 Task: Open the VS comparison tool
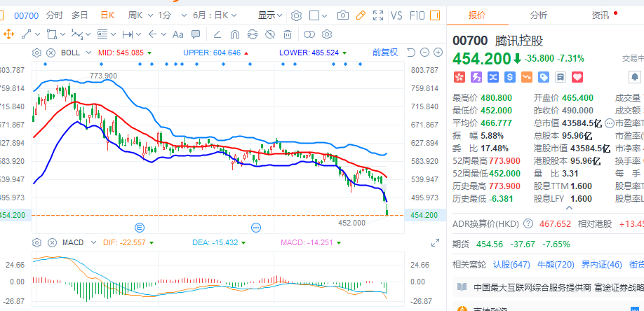(396, 15)
